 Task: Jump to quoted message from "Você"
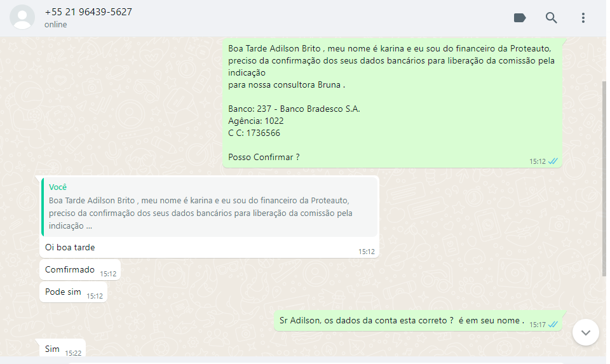[210, 206]
